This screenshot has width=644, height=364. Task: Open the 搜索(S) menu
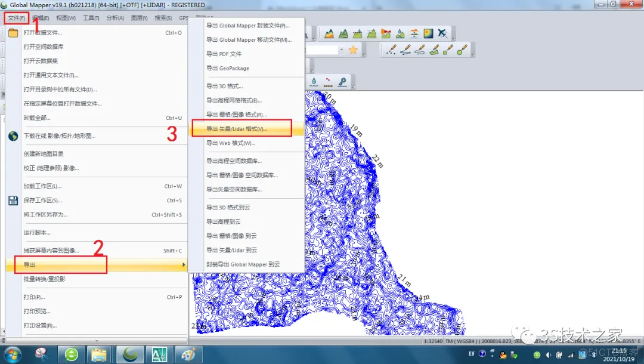coord(163,18)
